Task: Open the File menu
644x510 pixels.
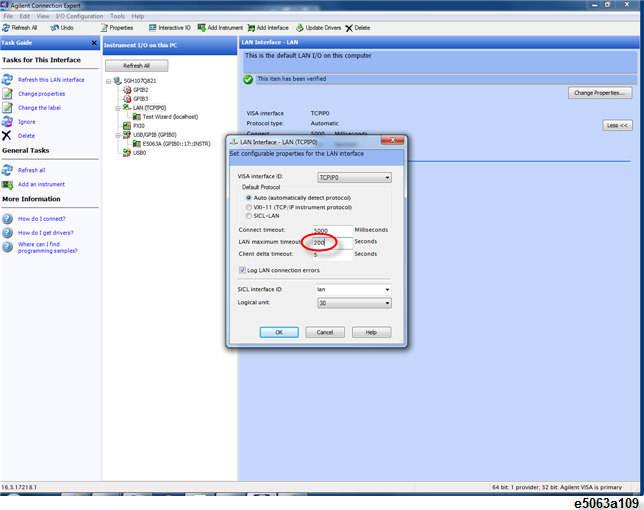Action: 8,16
